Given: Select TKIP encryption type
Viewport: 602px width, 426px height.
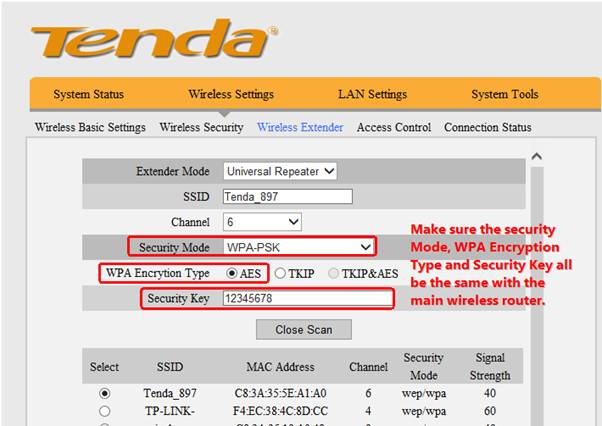Looking at the screenshot, I should pyautogui.click(x=281, y=273).
